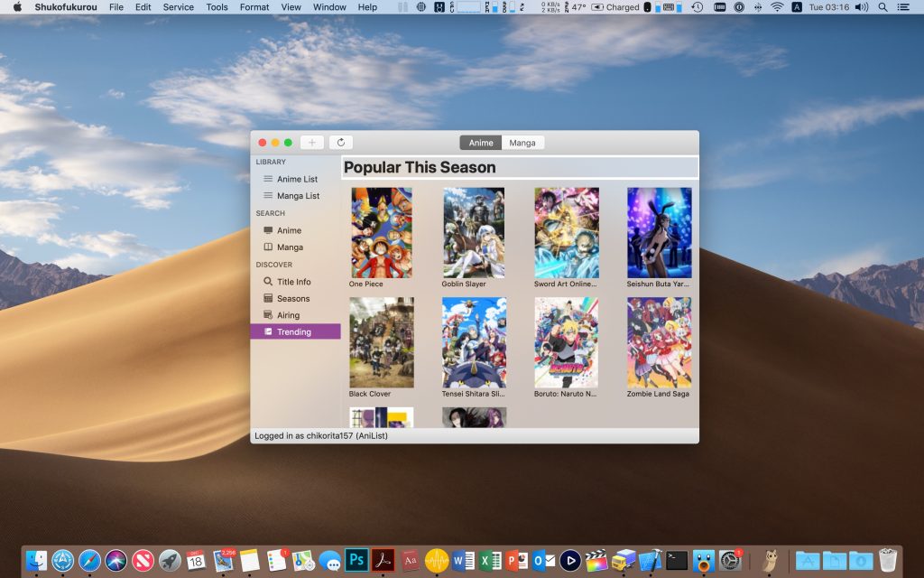
Task: Open Dictionary from the dock
Action: [411, 560]
